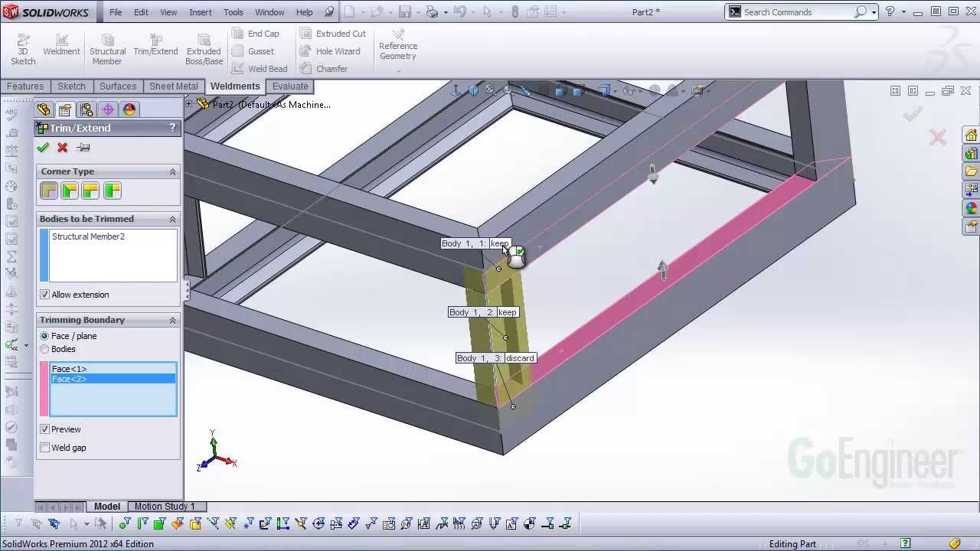This screenshot has height=551, width=980.
Task: Launch Extruded Boss/Base feature
Action: click(204, 50)
